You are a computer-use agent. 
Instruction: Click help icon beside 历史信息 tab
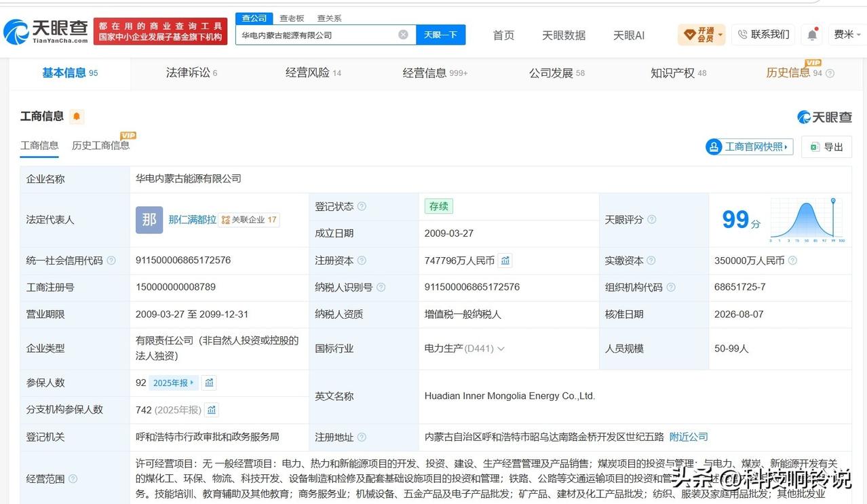(x=830, y=73)
